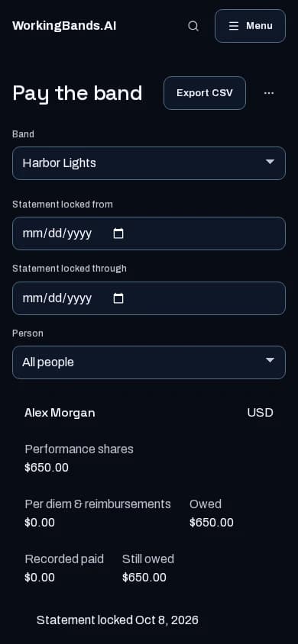Click the USD currency label
298x644 pixels.
261,413
